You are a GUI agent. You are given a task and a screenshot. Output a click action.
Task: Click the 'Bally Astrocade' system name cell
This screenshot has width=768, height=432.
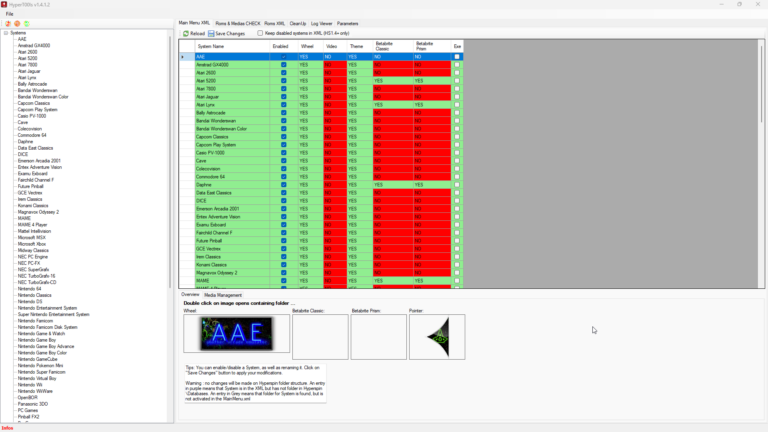[232, 113]
